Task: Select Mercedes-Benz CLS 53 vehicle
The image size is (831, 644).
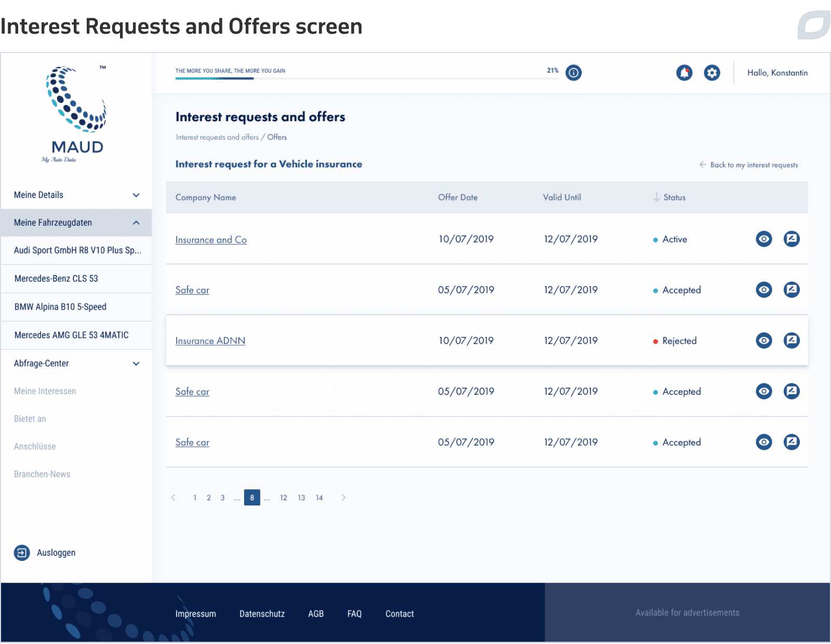Action: [76, 279]
